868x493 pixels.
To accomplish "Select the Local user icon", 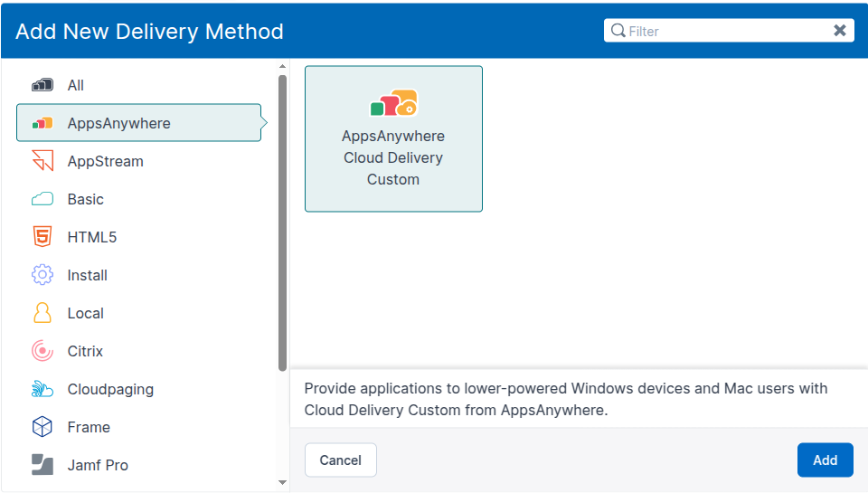I will (42, 313).
